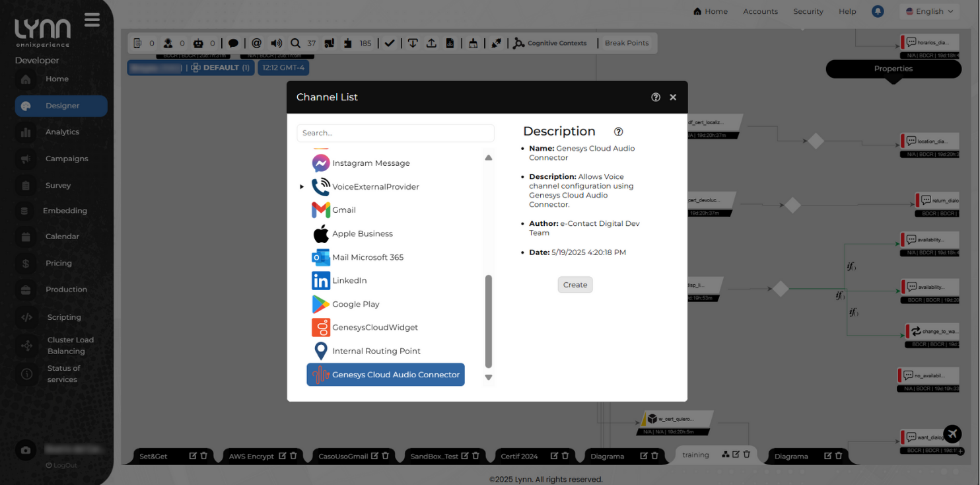Click the help icon beside Description

pyautogui.click(x=618, y=131)
